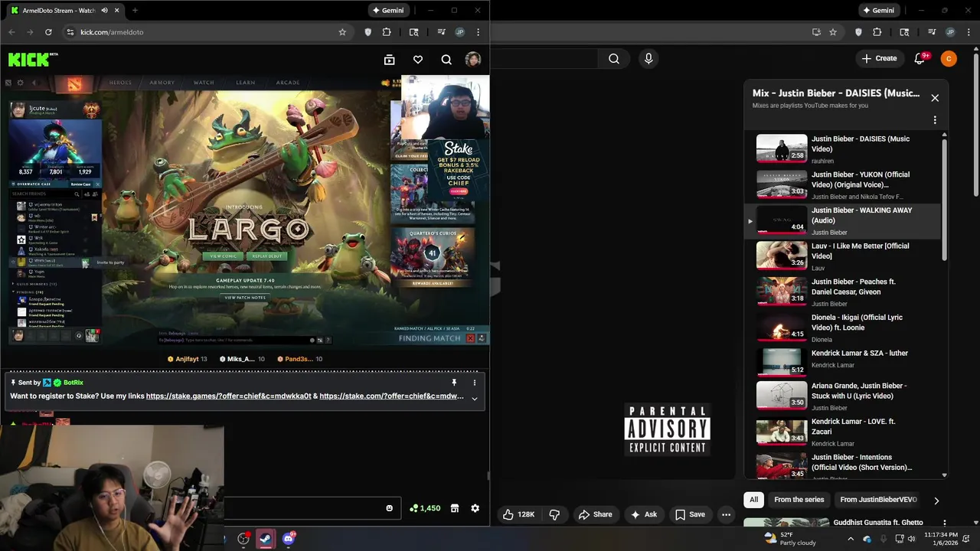Open YouTube account avatar C
Image resolution: width=980 pixels, height=551 pixels.
click(949, 59)
